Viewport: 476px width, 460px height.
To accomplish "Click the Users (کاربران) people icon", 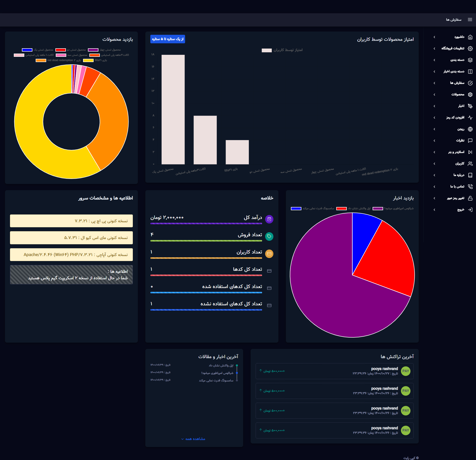I will (470, 164).
